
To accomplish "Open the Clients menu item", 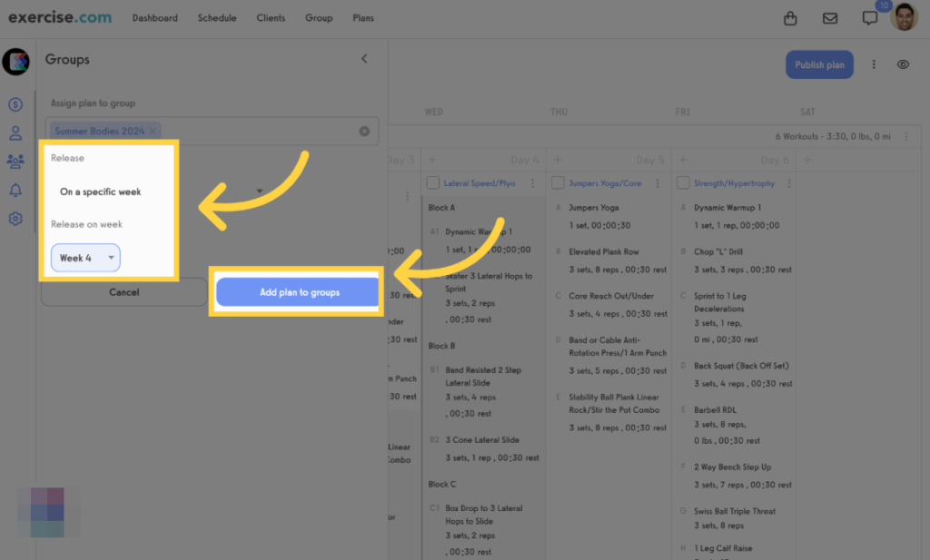I will click(271, 18).
